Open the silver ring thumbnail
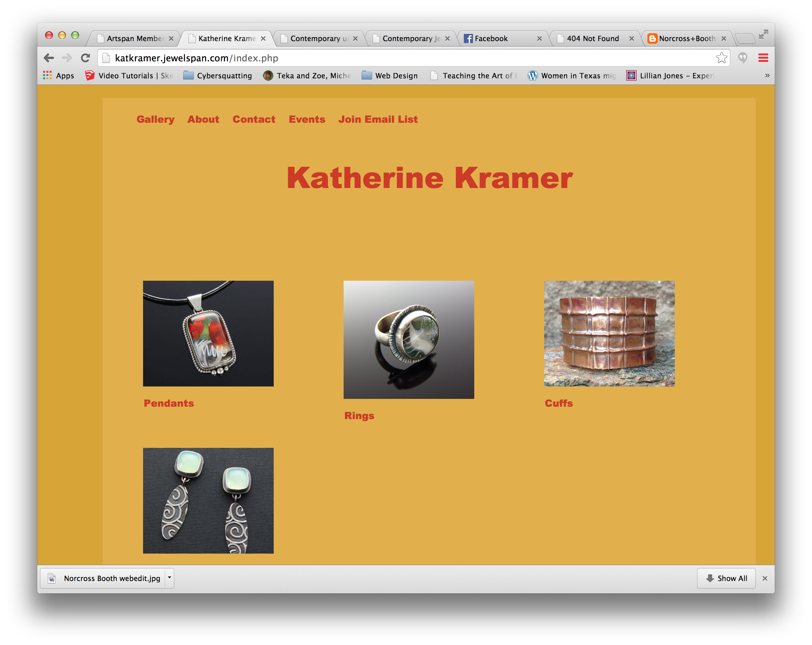Image resolution: width=812 pixels, height=645 pixels. 409,340
